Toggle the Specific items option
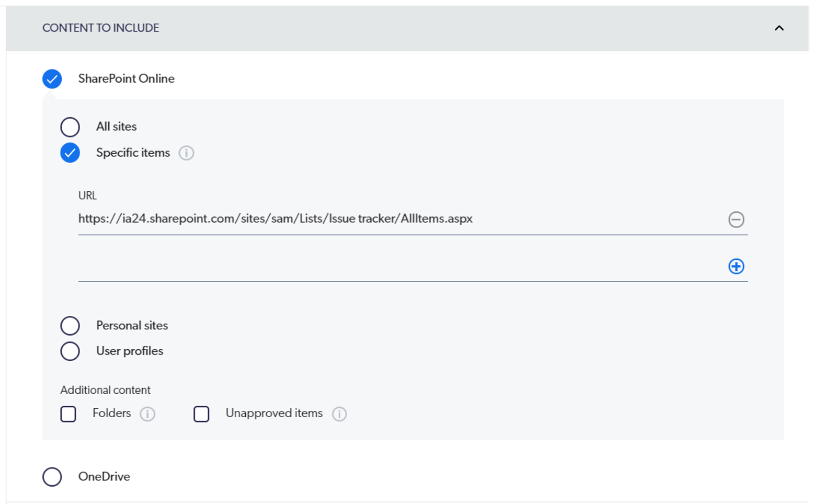Viewport: 823px width, 504px height. tap(70, 153)
